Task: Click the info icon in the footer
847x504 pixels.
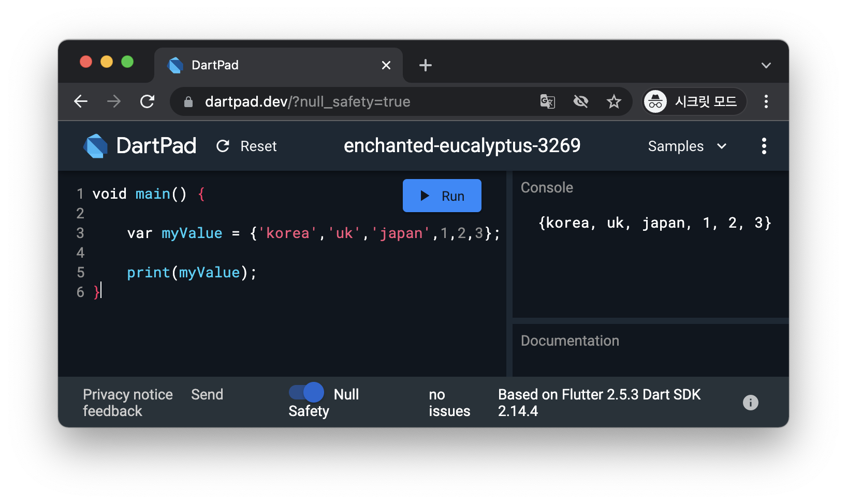Action: click(751, 403)
